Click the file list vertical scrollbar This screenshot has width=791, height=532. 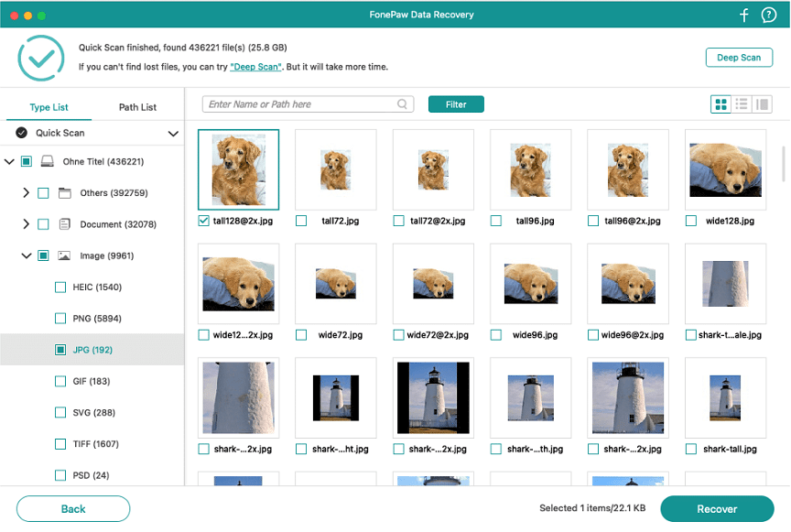point(783,164)
